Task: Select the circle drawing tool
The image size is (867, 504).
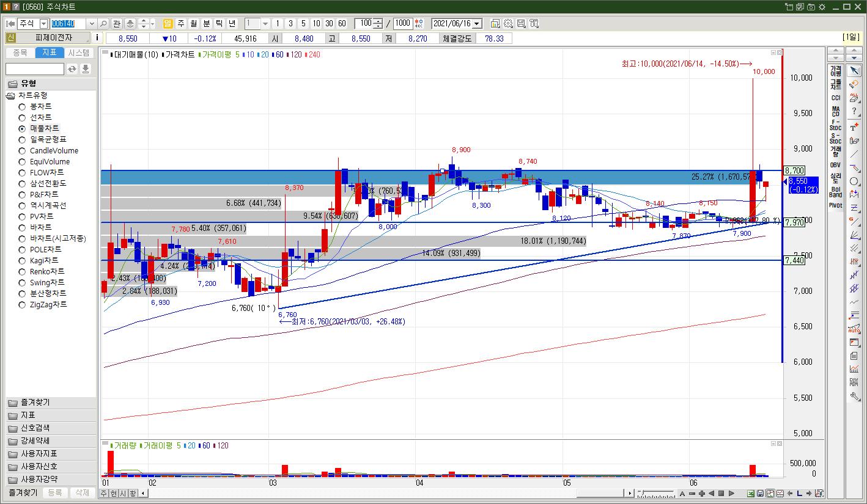Action: [x=854, y=181]
